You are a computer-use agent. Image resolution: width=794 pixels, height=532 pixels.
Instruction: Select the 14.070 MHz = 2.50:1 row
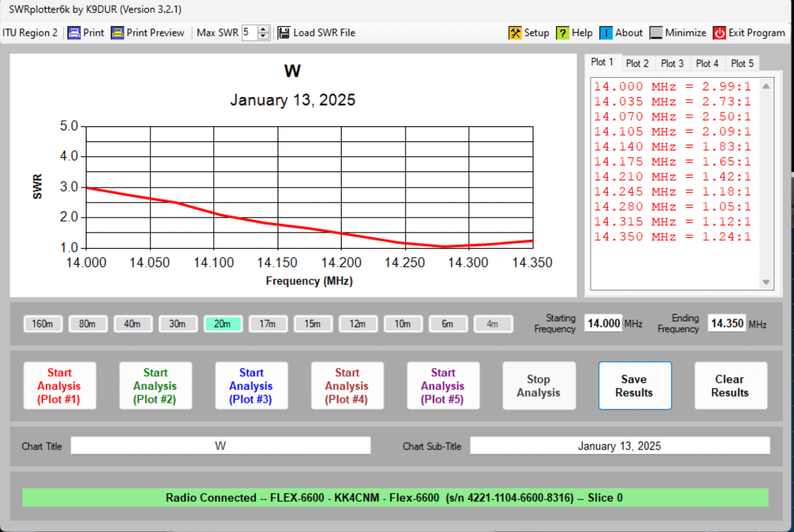coord(672,117)
